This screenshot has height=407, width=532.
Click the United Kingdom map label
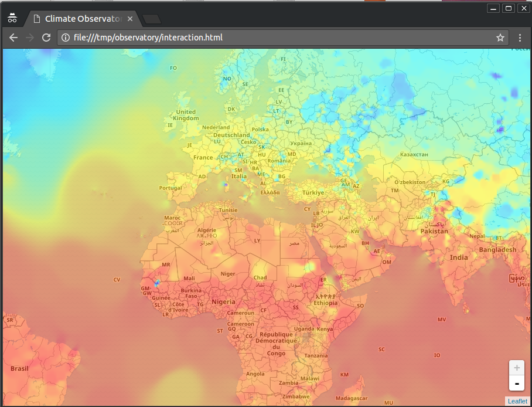click(186, 115)
